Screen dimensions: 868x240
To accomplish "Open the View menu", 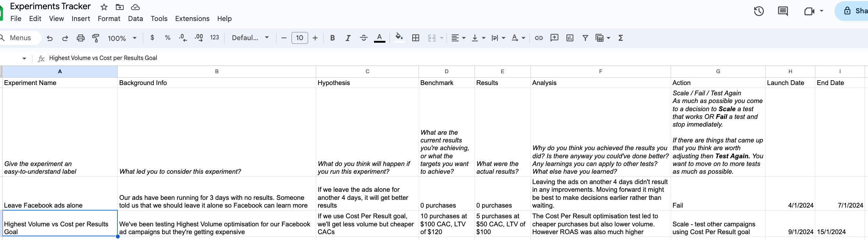I will click(56, 18).
